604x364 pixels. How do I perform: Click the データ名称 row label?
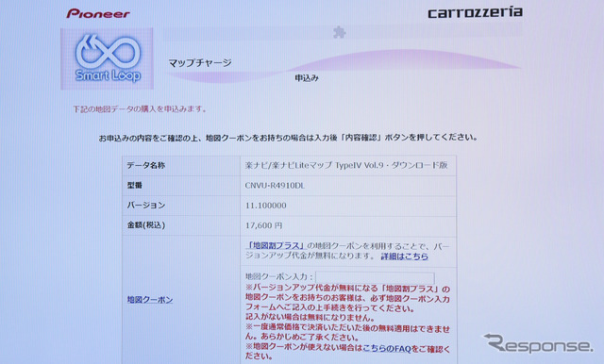(x=146, y=165)
